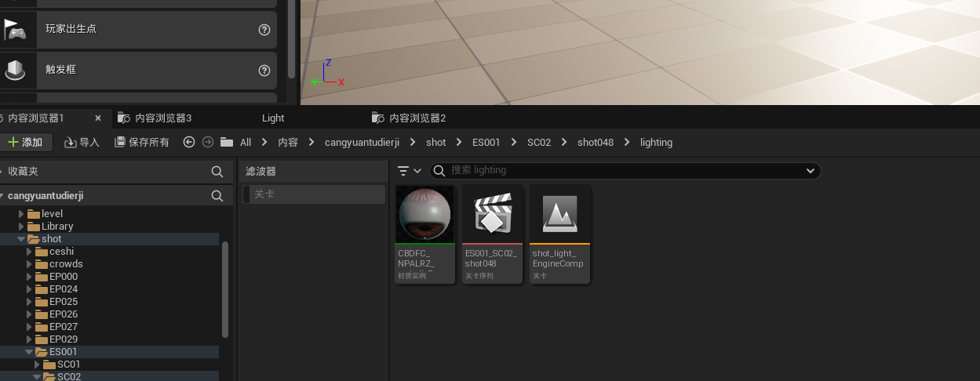The width and height of the screenshot is (980, 381).
Task: Click the 添加 add button
Action: [25, 142]
